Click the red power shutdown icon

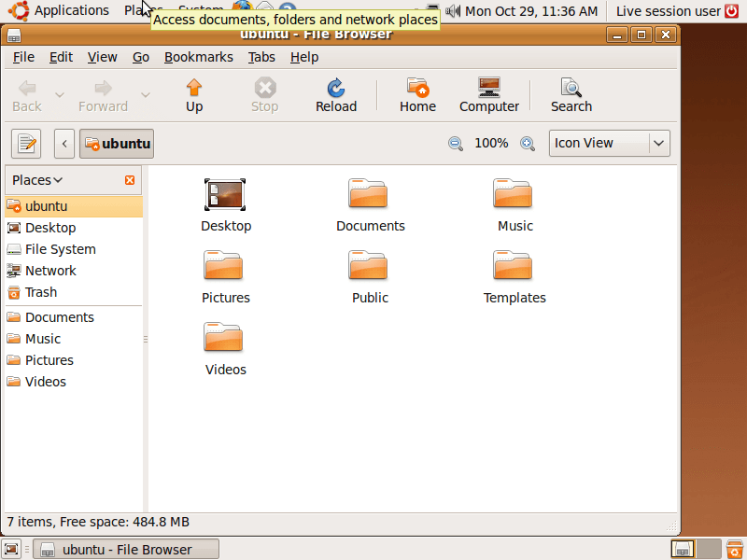click(732, 10)
